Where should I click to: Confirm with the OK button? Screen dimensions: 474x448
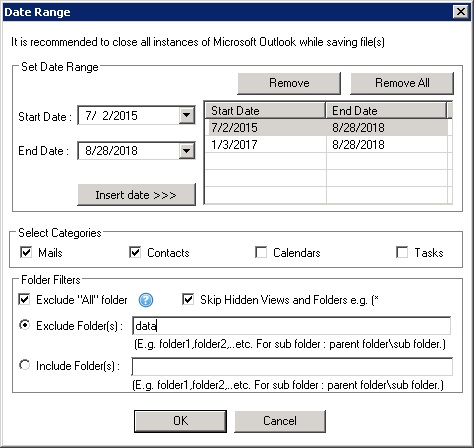180,421
